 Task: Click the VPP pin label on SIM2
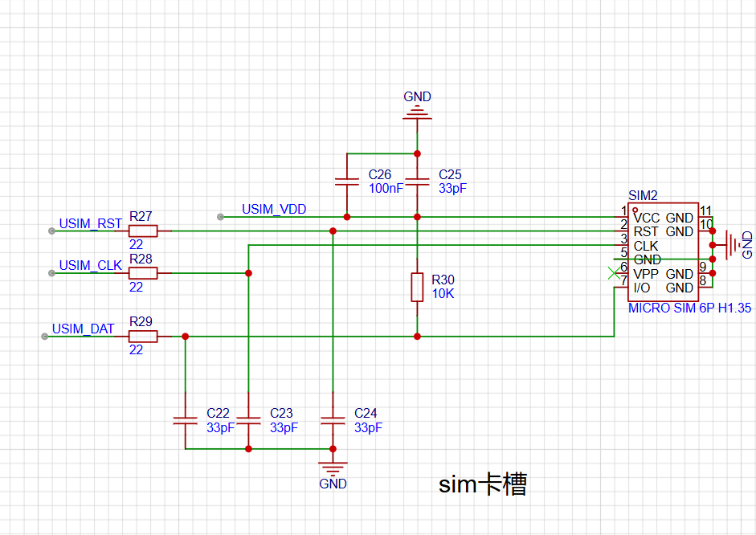click(646, 274)
